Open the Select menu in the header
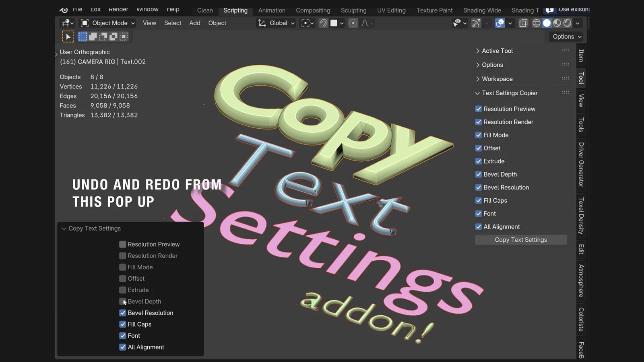Screen dimensions: 644x362 pos(172,23)
